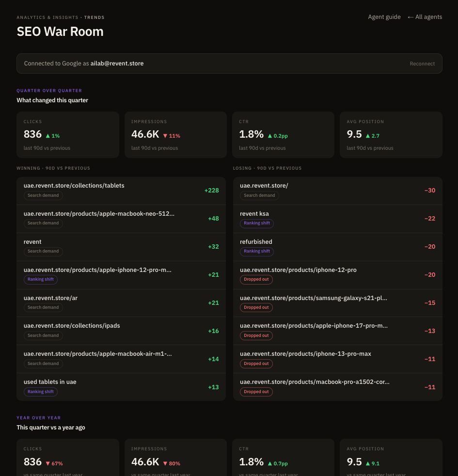
Task: Open losing row products/iphone-12-pro
Action: pos(337,275)
